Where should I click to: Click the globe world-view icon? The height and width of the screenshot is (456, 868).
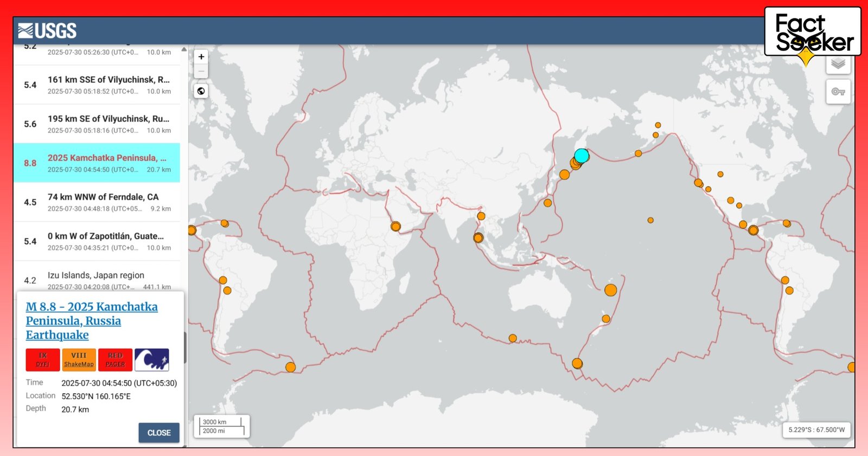tap(201, 91)
